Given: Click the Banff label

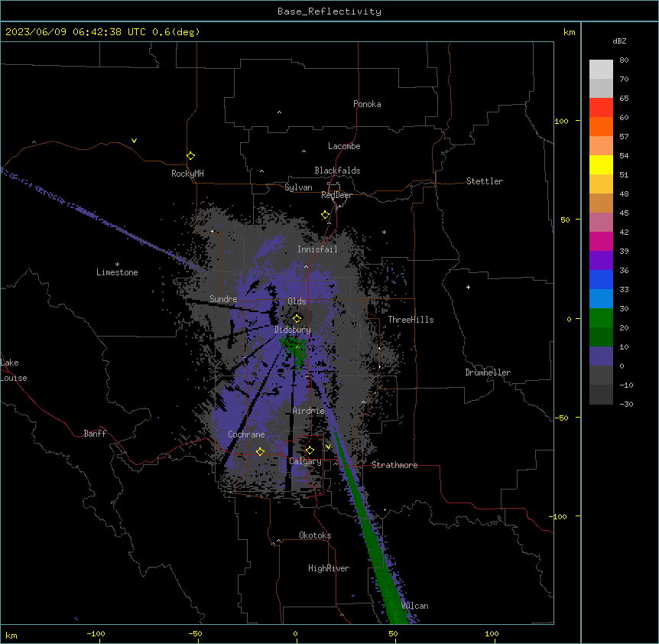Looking at the screenshot, I should tap(95, 434).
